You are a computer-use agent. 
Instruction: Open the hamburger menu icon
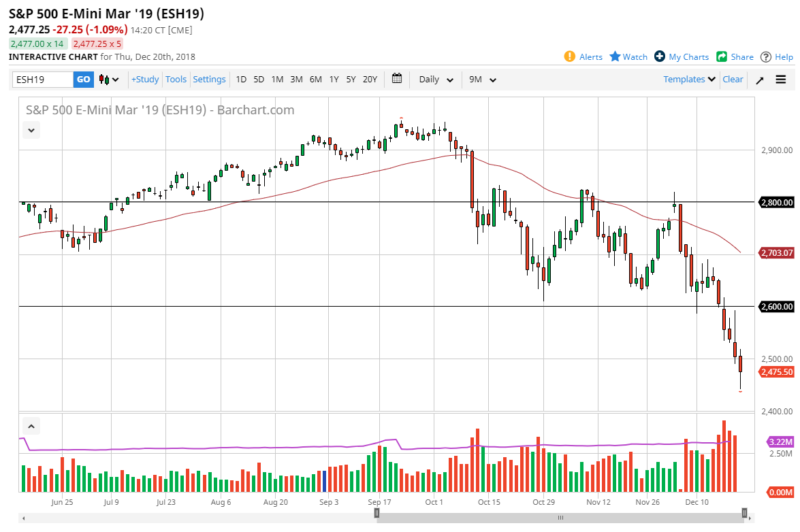pos(781,80)
